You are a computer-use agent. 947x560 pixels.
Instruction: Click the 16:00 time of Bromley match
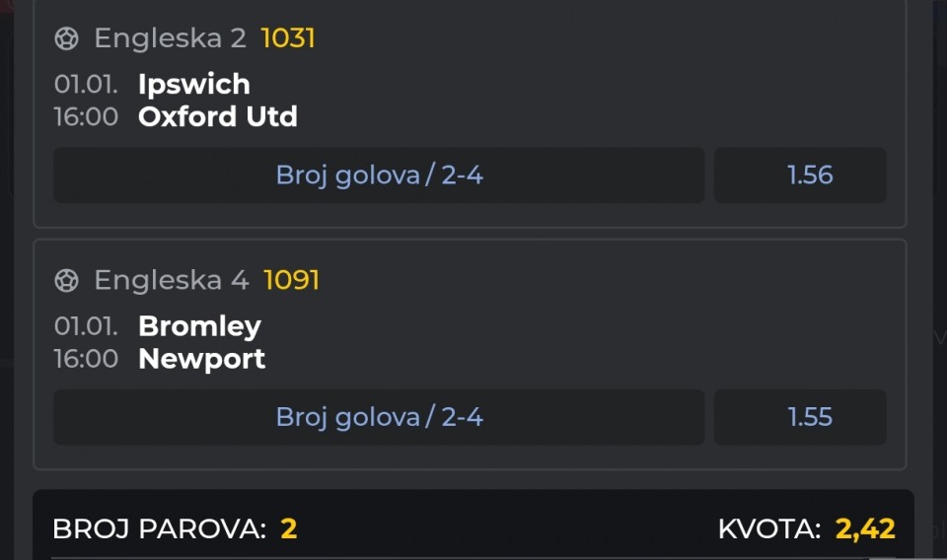point(86,359)
